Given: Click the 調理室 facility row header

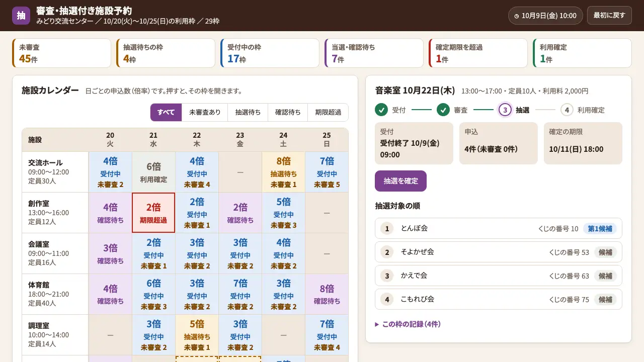Looking at the screenshot, I should [55, 335].
